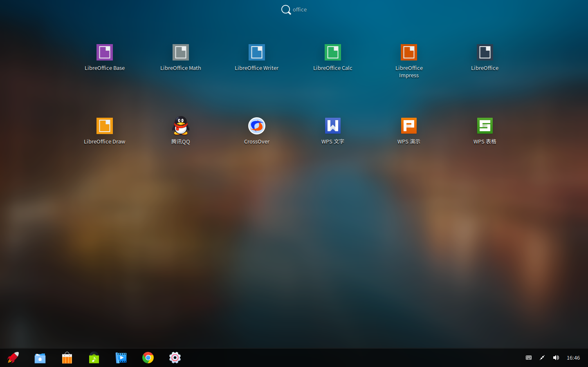
Task: Open CrossOver application
Action: tap(257, 126)
